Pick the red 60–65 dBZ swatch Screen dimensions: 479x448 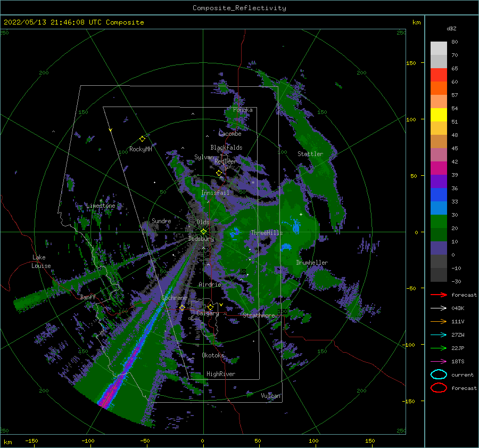[x=439, y=75]
